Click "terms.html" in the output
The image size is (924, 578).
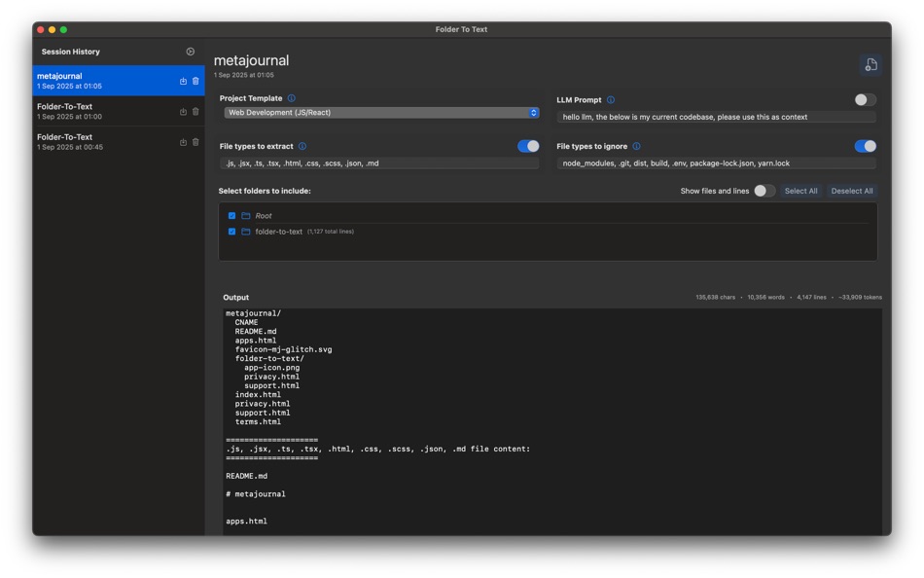258,421
